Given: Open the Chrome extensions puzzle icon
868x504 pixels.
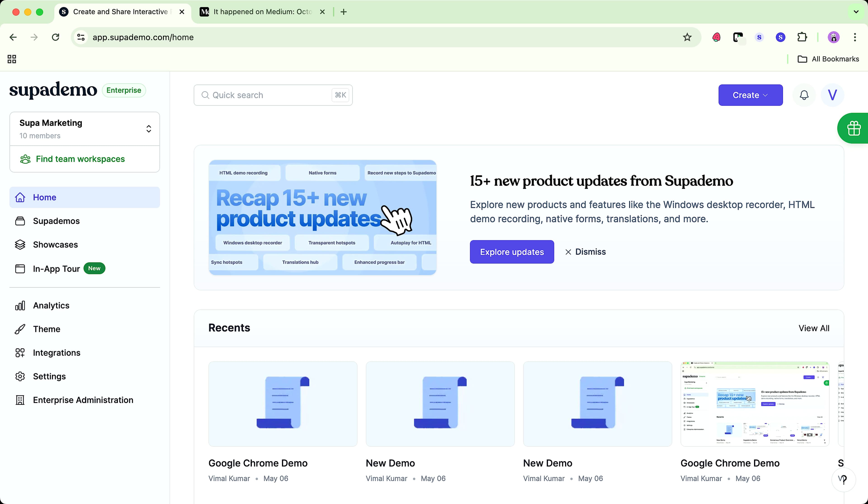Looking at the screenshot, I should [x=802, y=37].
